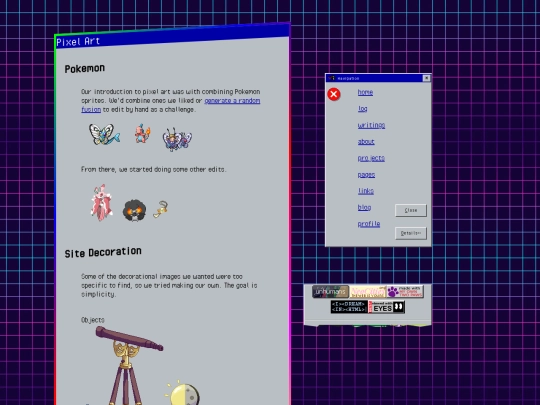Click the yellow half-moon light image
The image size is (540, 405).
pyautogui.click(x=183, y=393)
